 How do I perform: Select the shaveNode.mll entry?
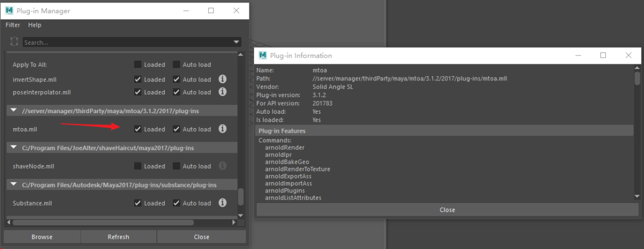(33, 166)
